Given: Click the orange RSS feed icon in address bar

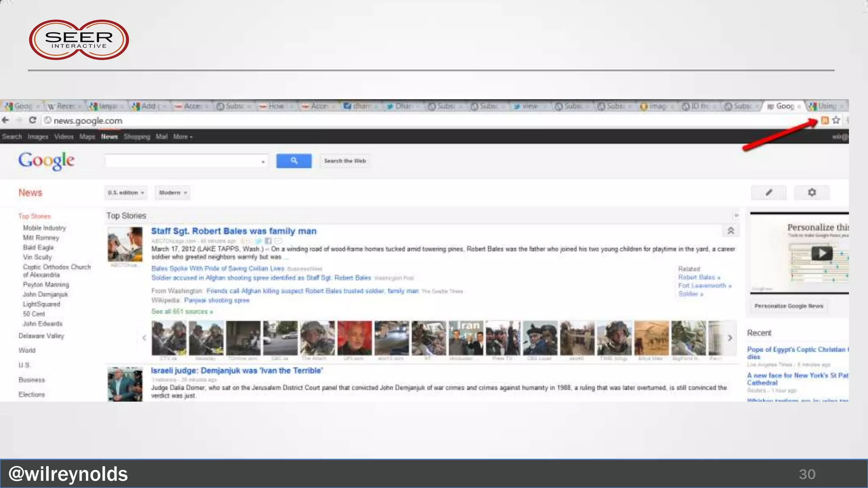Looking at the screenshot, I should 824,120.
